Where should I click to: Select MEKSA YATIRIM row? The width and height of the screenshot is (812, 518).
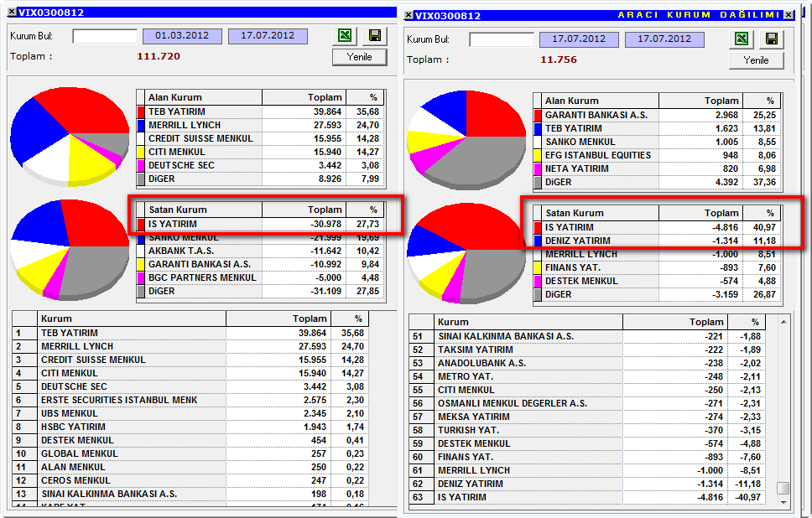587,417
